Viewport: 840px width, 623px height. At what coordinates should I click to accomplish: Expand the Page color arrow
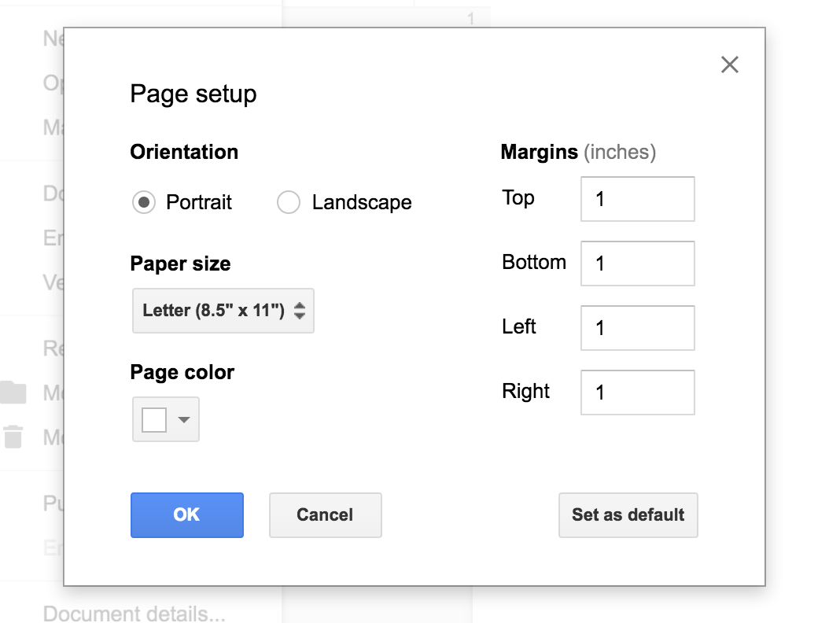click(184, 420)
